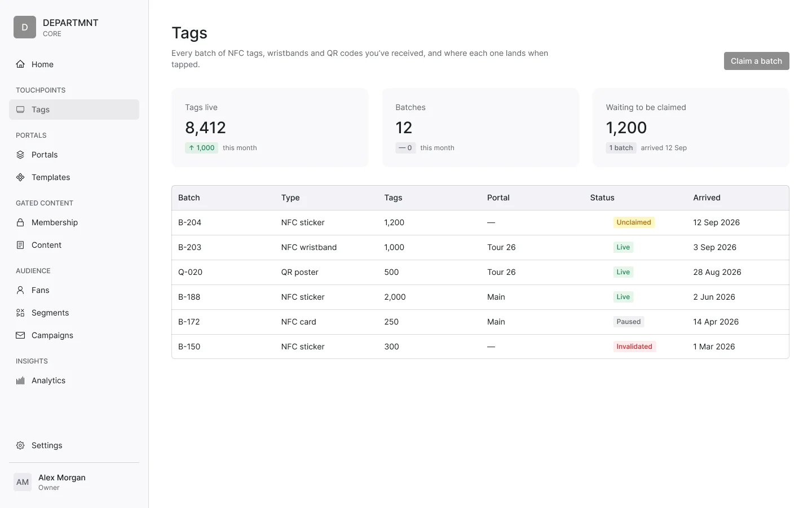This screenshot has width=812, height=508.
Task: Click the Templates icon
Action: (20, 177)
